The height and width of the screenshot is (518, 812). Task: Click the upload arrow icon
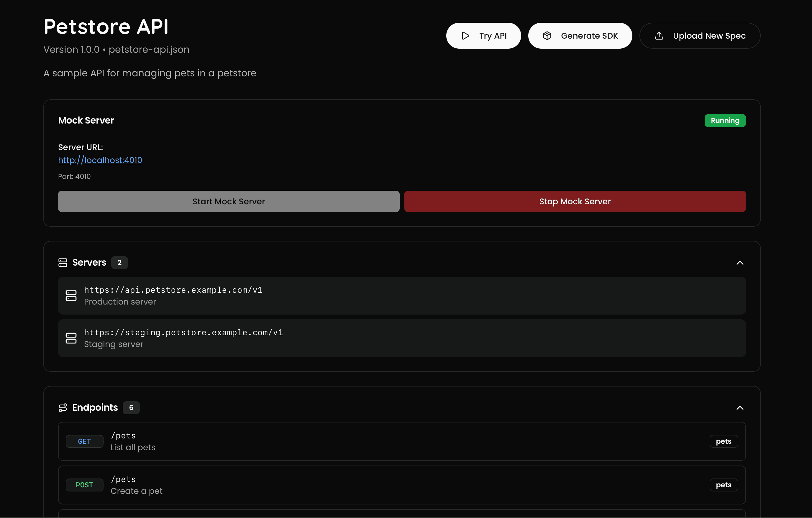coord(659,36)
